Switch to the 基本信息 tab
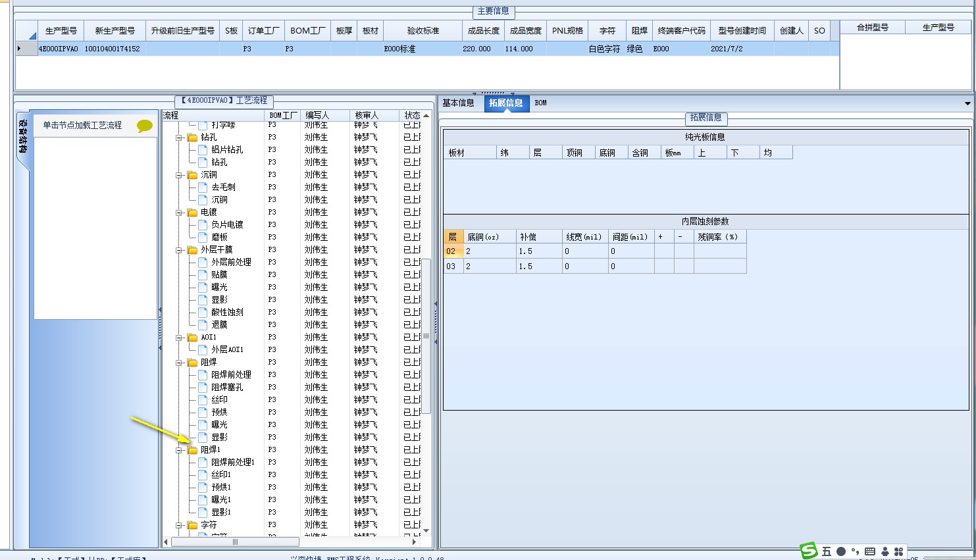 [x=458, y=103]
